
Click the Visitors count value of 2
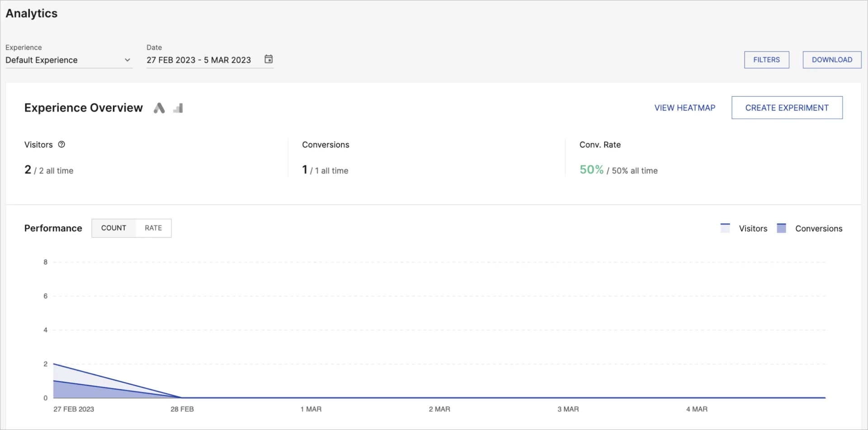click(x=28, y=169)
